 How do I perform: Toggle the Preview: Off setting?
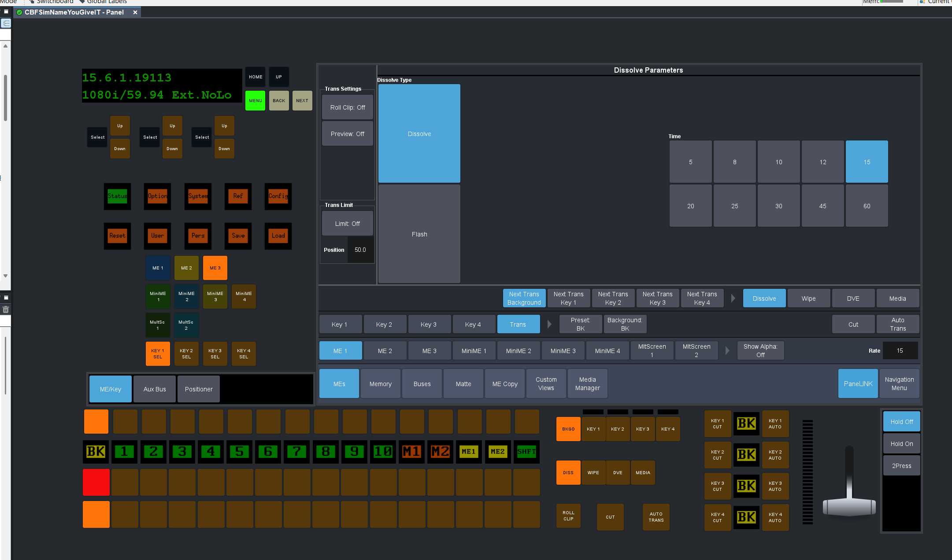(348, 134)
